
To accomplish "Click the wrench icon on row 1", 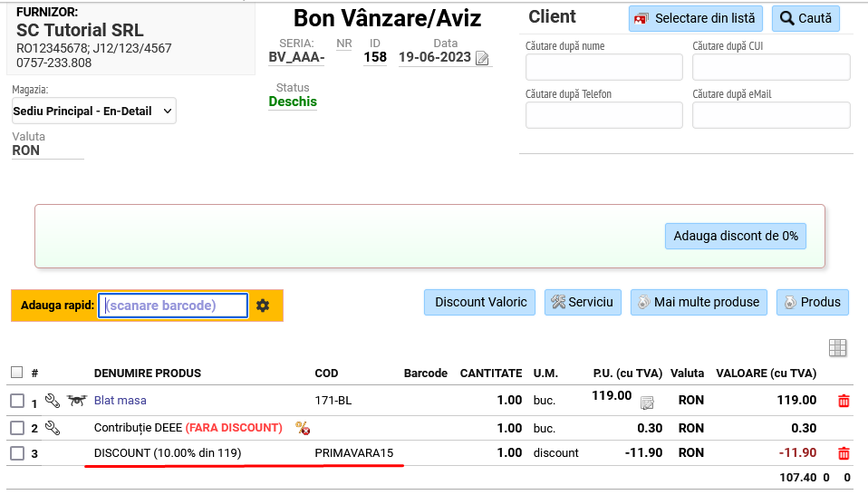I will pyautogui.click(x=53, y=400).
